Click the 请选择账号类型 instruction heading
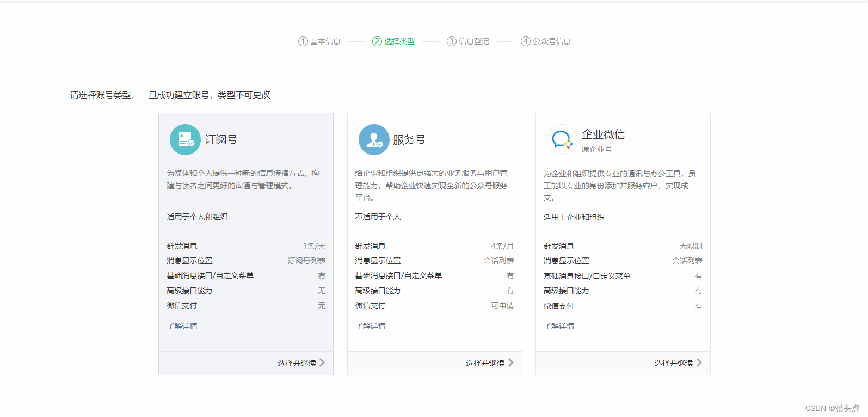Viewport: 868px width, 417px height. [170, 95]
